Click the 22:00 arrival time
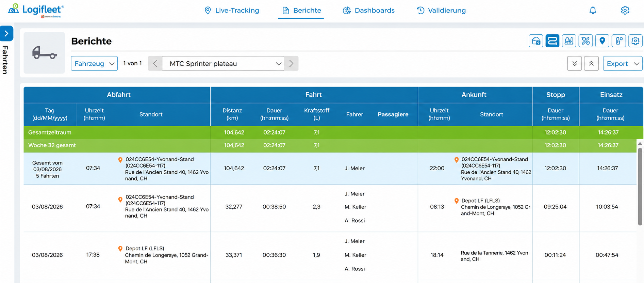The height and width of the screenshot is (283, 644). click(x=437, y=168)
